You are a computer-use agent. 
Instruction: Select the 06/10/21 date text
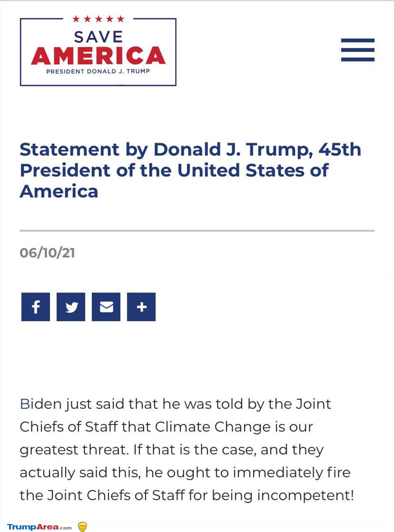coord(47,253)
